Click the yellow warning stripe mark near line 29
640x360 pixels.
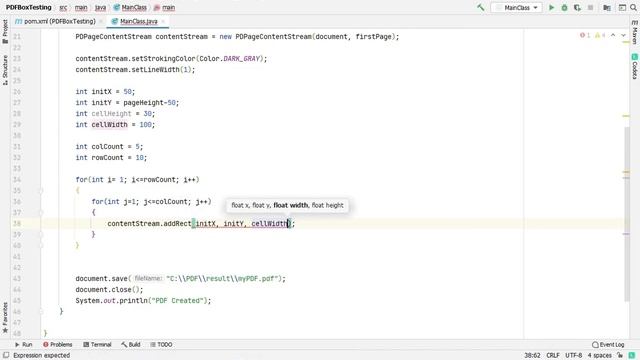626,116
